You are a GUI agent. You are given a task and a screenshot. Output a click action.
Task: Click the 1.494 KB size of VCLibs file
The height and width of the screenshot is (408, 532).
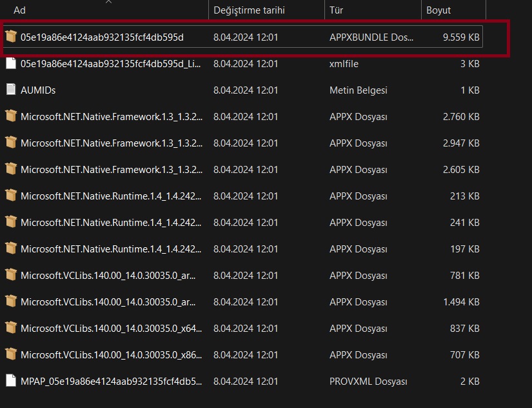point(461,302)
